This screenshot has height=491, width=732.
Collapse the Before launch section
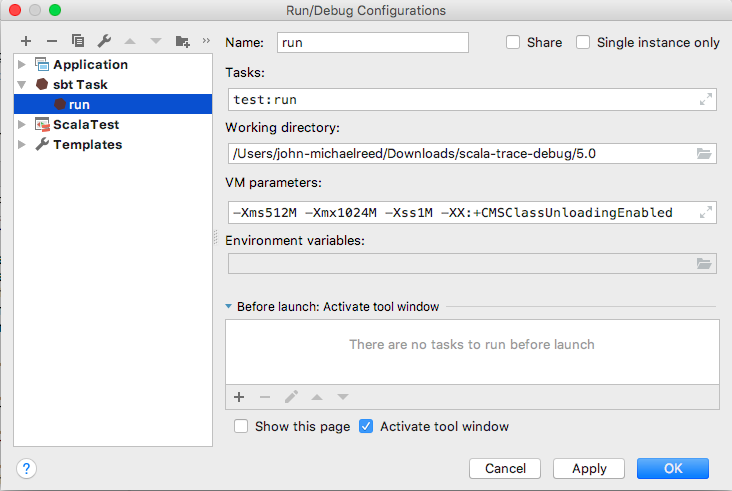tap(229, 307)
